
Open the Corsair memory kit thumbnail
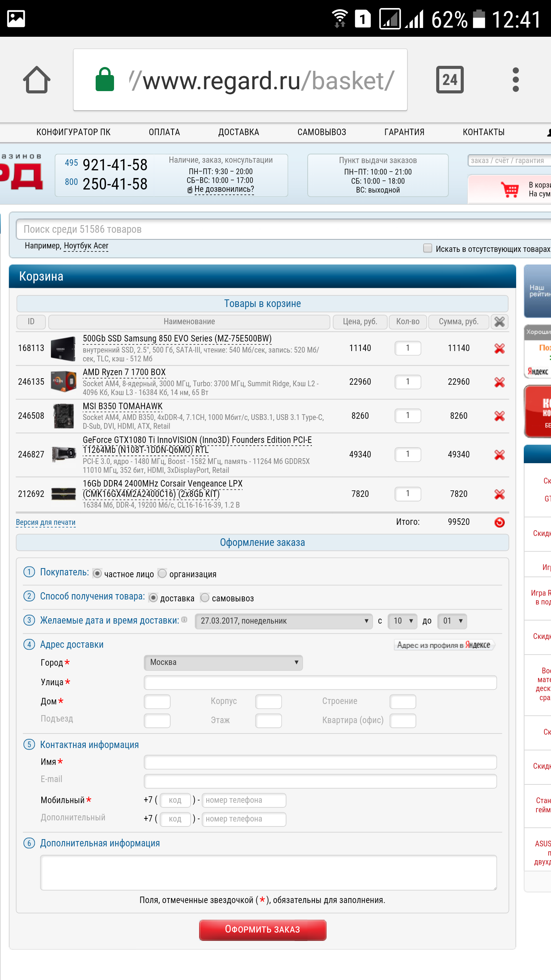pyautogui.click(x=64, y=494)
